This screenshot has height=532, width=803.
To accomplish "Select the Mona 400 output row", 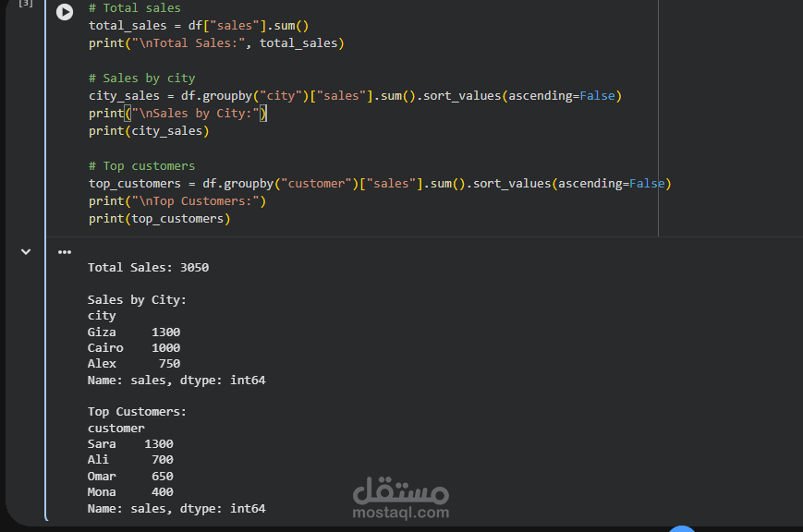I will (130, 492).
